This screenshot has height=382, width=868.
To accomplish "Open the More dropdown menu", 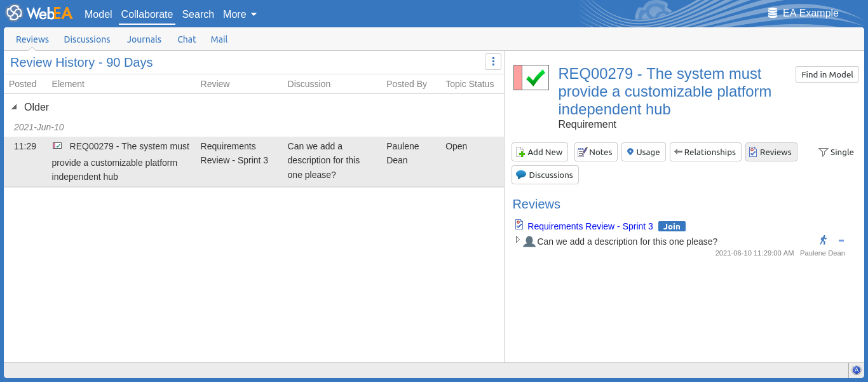I will (240, 14).
